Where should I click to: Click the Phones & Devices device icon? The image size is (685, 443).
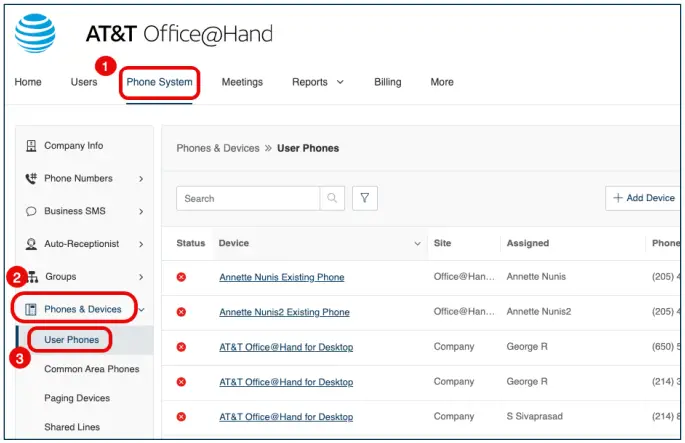[31, 309]
